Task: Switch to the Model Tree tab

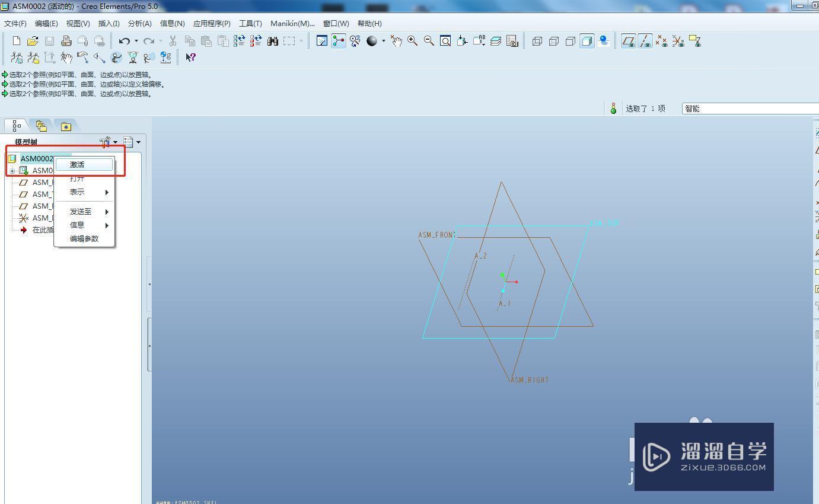Action: click(x=17, y=126)
